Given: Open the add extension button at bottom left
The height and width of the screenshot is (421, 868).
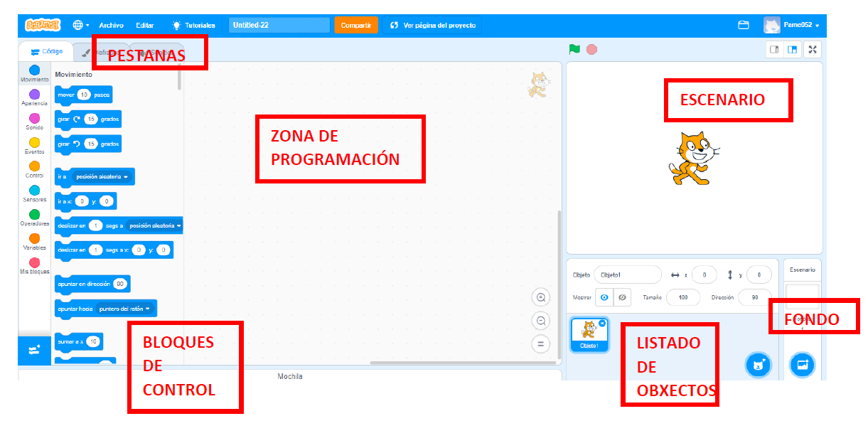Looking at the screenshot, I should 34,350.
